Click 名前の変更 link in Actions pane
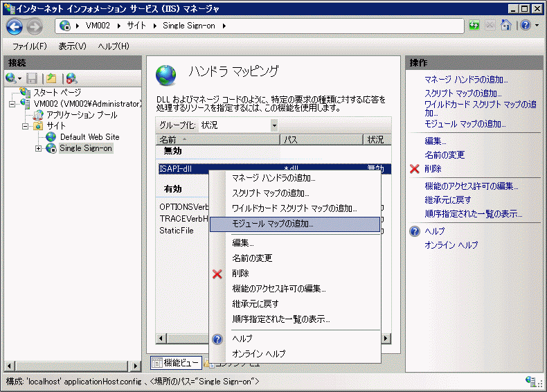 (x=445, y=155)
